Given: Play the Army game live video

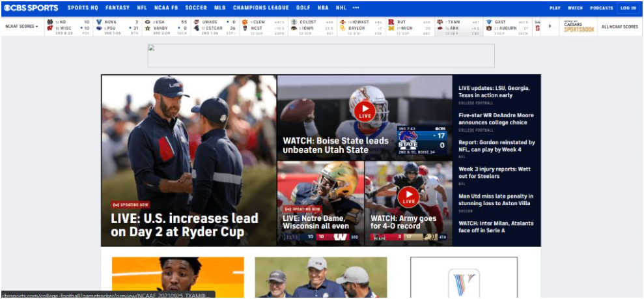Looking at the screenshot, I should coord(408,197).
